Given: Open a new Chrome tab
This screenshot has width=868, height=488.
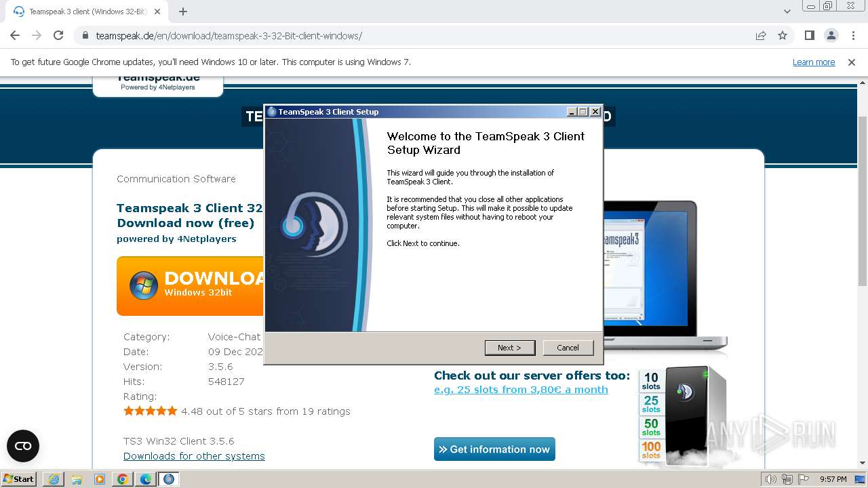Looking at the screenshot, I should click(x=183, y=12).
